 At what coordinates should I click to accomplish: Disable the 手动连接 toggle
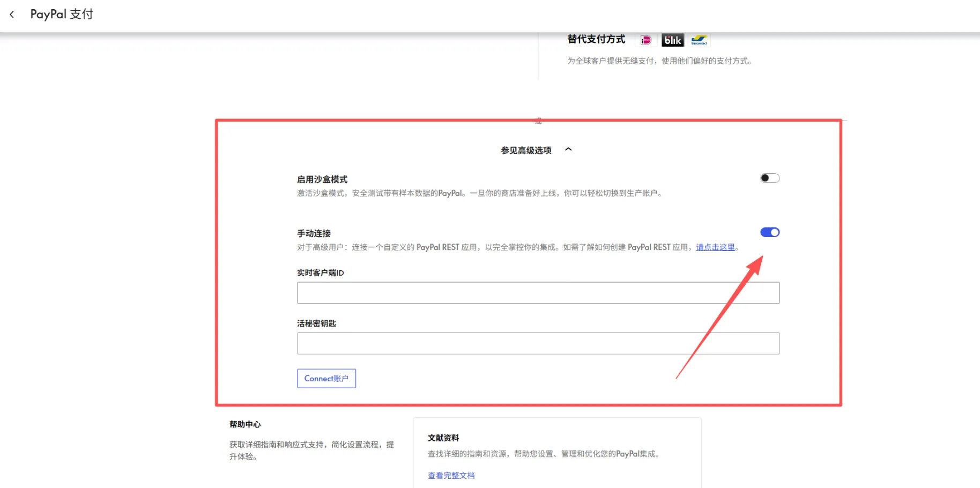click(770, 232)
